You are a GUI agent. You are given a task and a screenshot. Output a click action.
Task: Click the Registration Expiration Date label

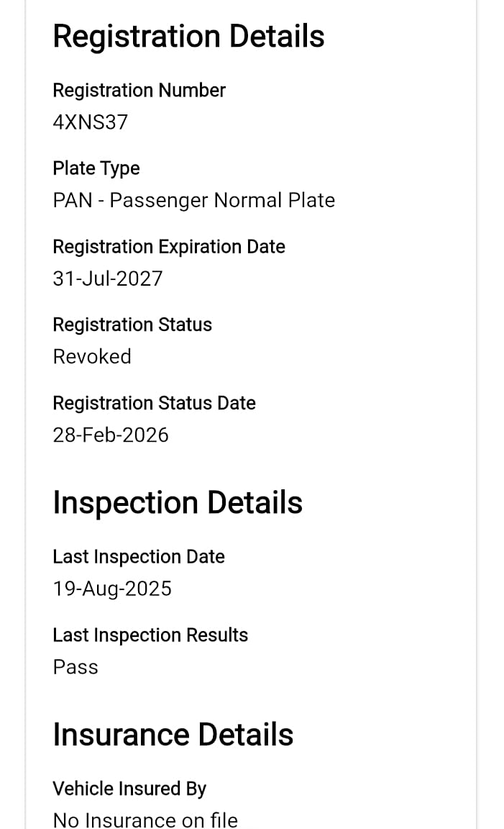coord(169,247)
